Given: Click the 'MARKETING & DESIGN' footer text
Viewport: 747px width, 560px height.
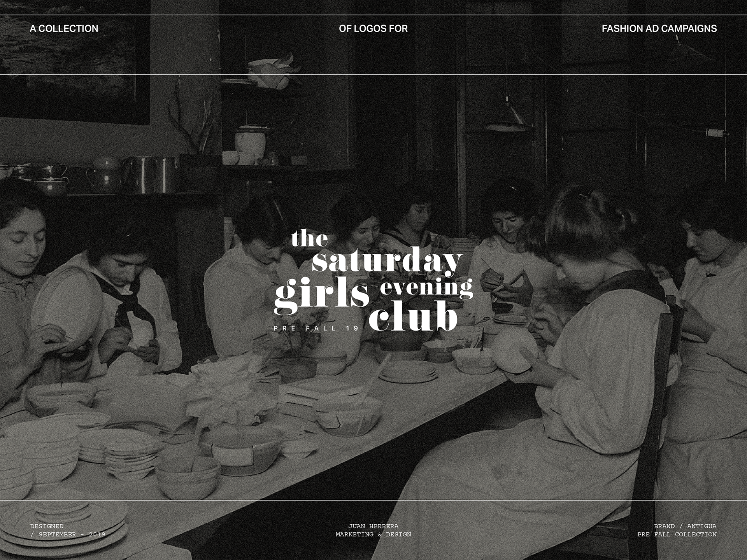Looking at the screenshot, I should pos(373,534).
